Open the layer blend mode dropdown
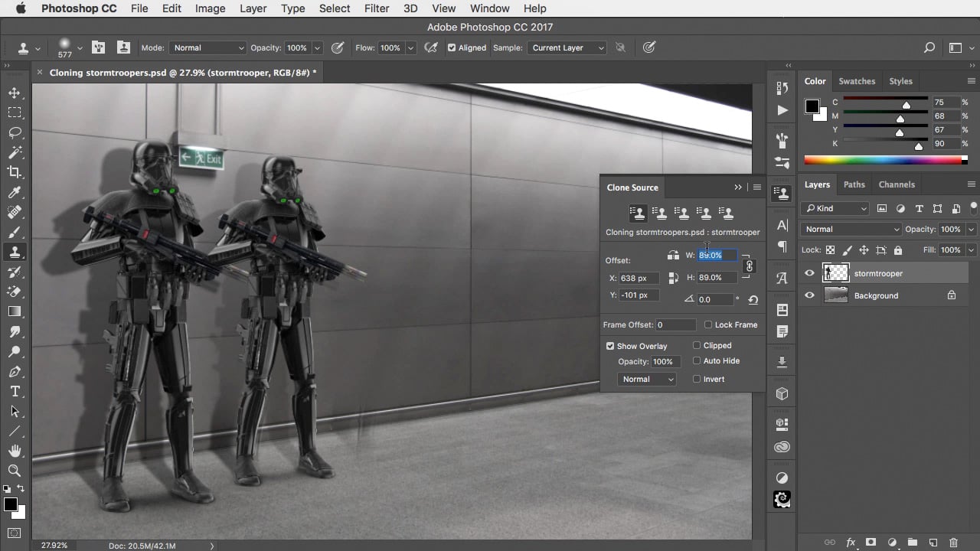 (851, 229)
